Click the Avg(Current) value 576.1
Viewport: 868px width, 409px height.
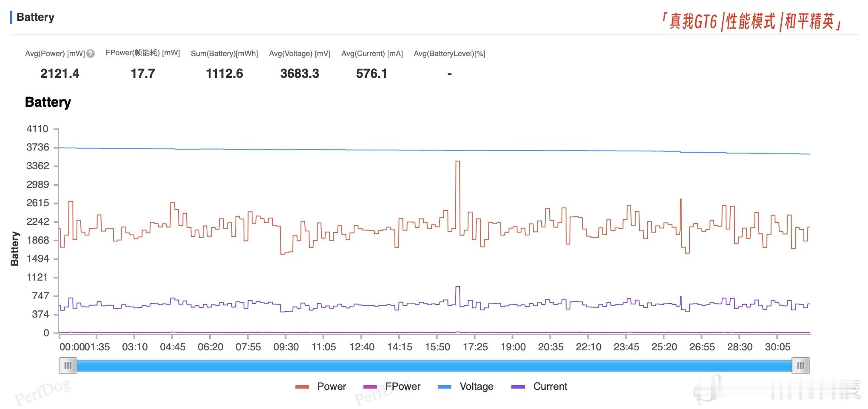[x=372, y=74]
